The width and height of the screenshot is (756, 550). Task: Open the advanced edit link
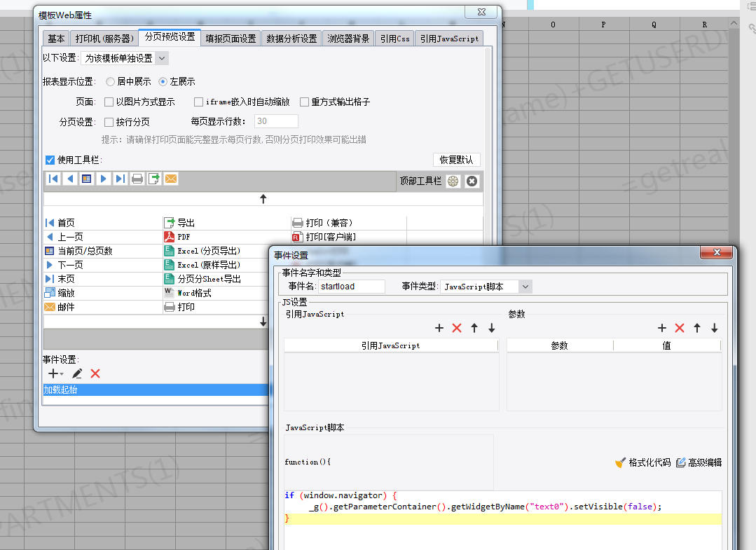point(699,462)
